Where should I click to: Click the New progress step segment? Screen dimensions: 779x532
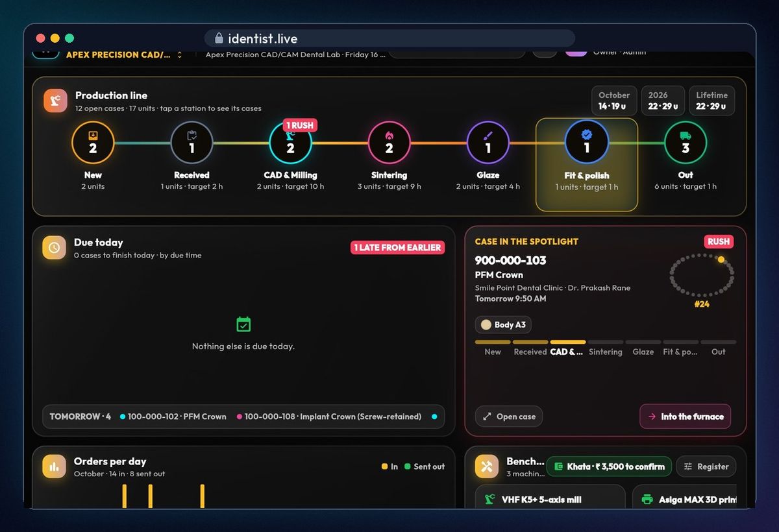[493, 348]
